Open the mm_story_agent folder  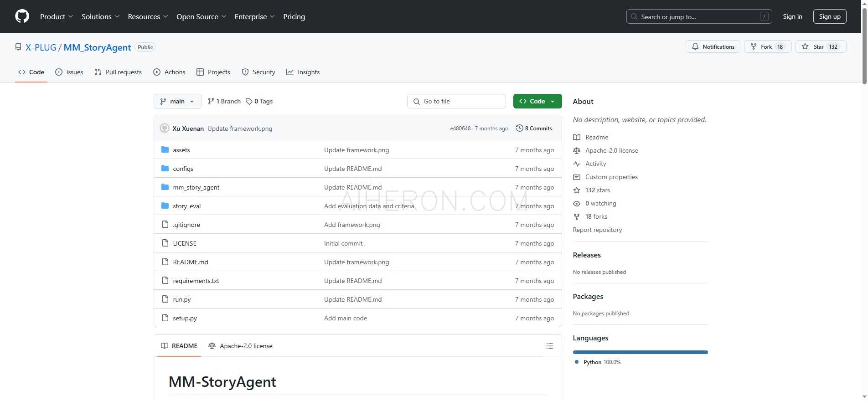tap(196, 187)
